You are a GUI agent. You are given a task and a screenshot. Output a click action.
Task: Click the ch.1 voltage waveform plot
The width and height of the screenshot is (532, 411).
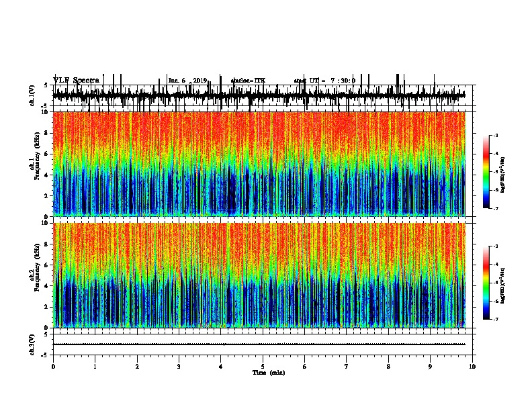click(259, 95)
